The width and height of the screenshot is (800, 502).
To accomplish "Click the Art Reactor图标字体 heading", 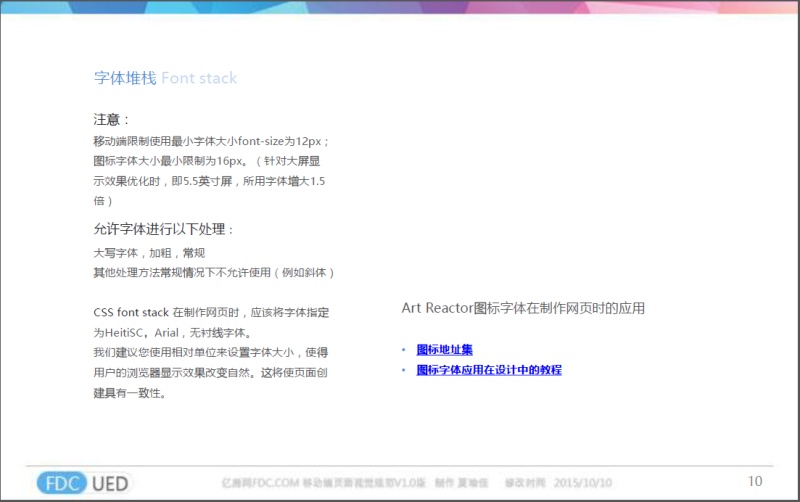I will click(x=523, y=308).
